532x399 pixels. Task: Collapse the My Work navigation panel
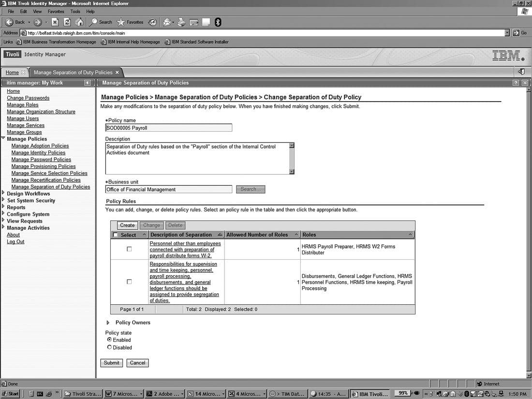[x=87, y=83]
